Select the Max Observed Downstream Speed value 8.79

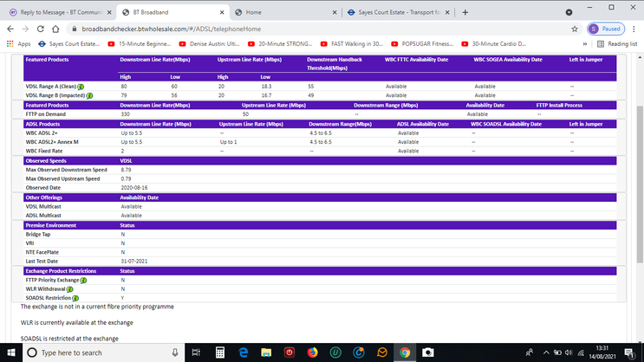coord(126,170)
